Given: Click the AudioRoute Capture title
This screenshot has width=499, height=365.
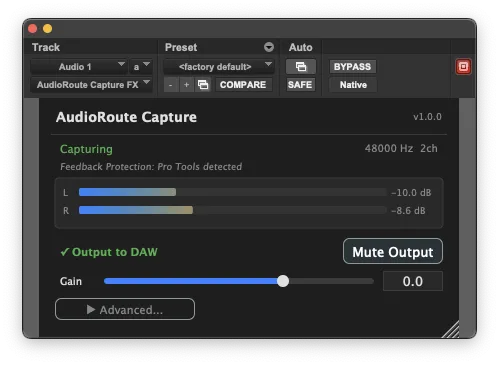Looking at the screenshot, I should [126, 117].
